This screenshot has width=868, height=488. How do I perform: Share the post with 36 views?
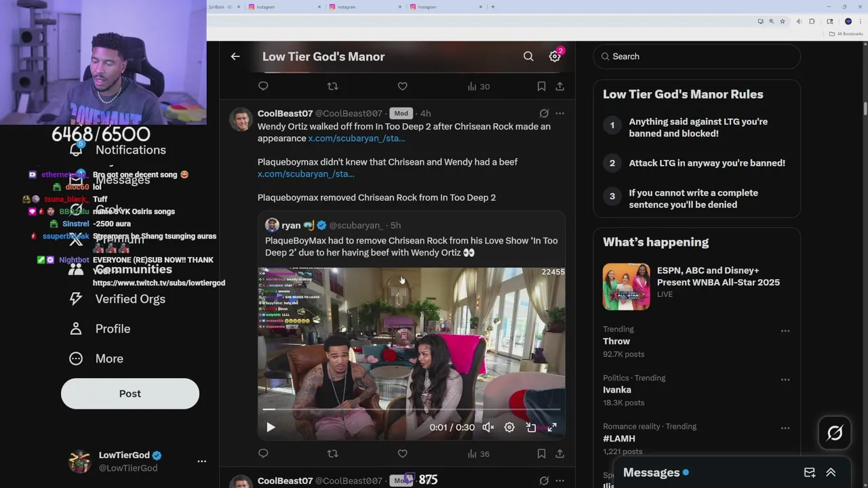pyautogui.click(x=559, y=453)
